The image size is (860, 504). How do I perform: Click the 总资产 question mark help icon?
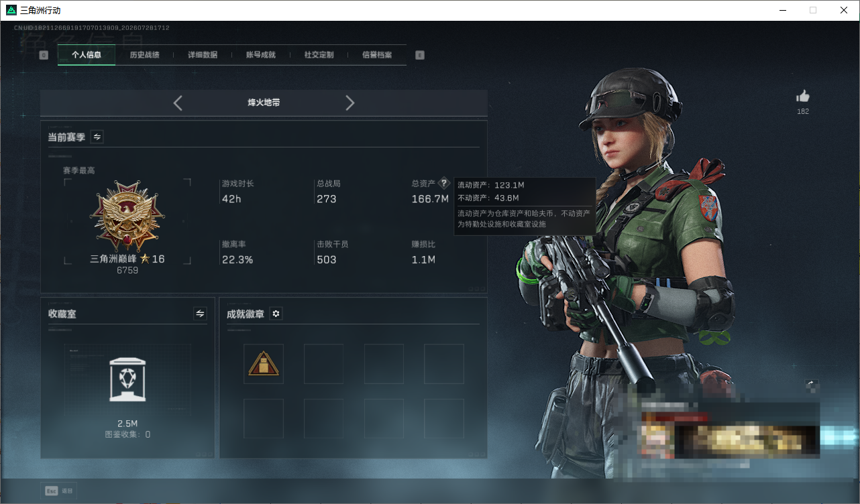point(443,183)
